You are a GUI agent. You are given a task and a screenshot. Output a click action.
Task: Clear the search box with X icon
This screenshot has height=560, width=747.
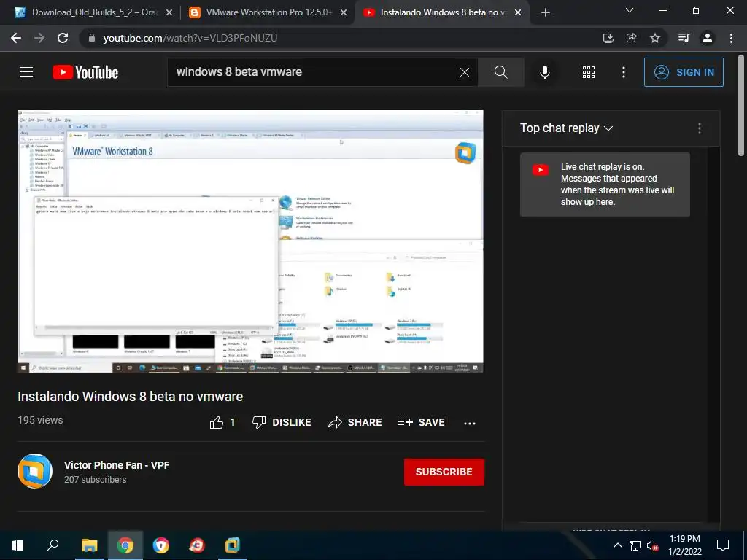tap(465, 72)
